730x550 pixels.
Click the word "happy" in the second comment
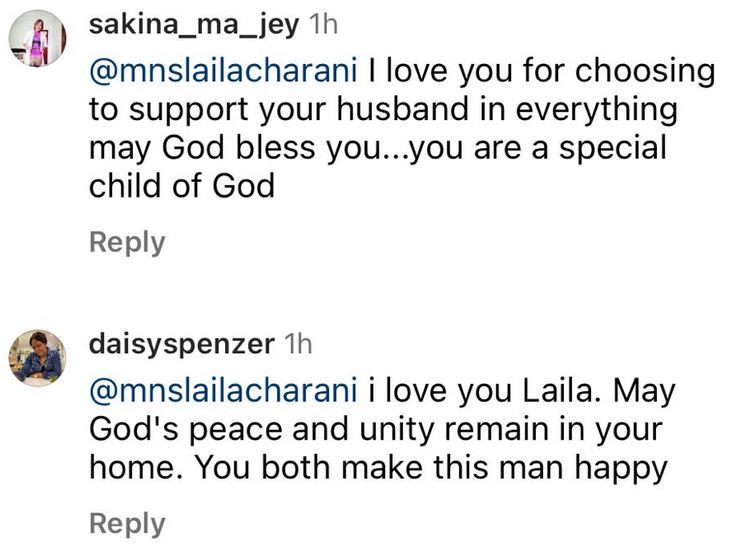[x=622, y=469]
